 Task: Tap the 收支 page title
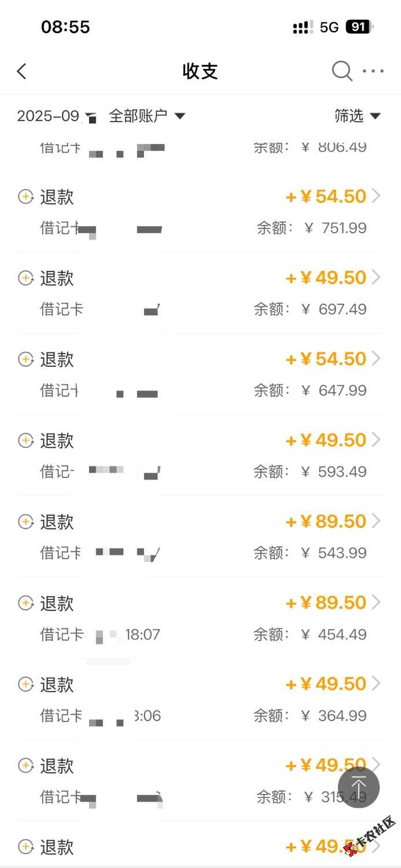[200, 71]
